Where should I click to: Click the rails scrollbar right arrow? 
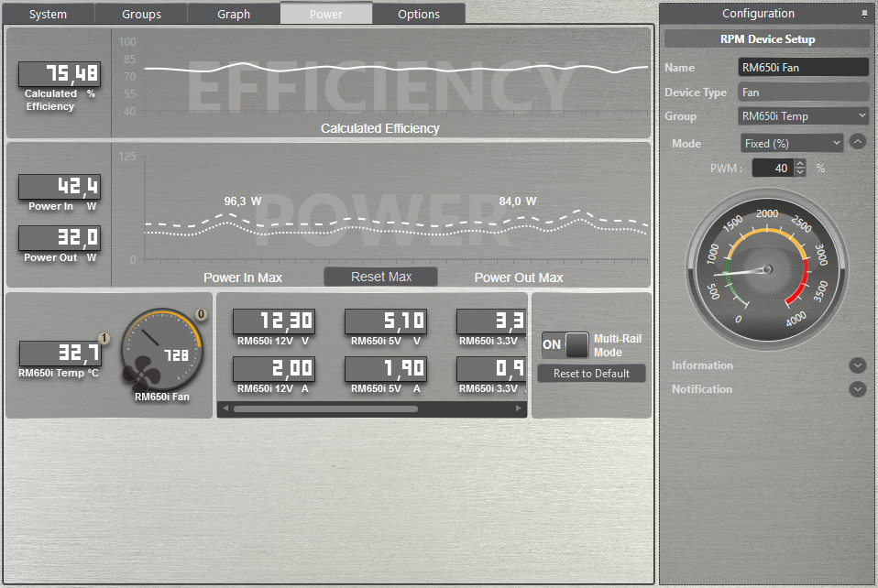(519, 408)
